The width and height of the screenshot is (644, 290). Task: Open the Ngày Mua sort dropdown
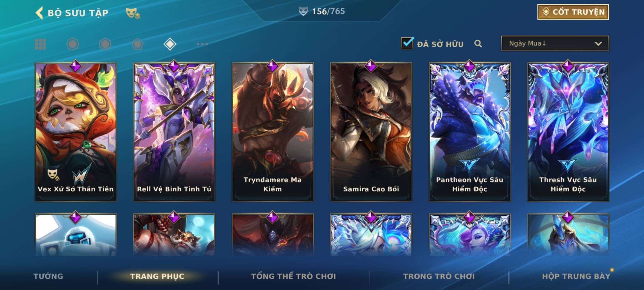(x=555, y=43)
